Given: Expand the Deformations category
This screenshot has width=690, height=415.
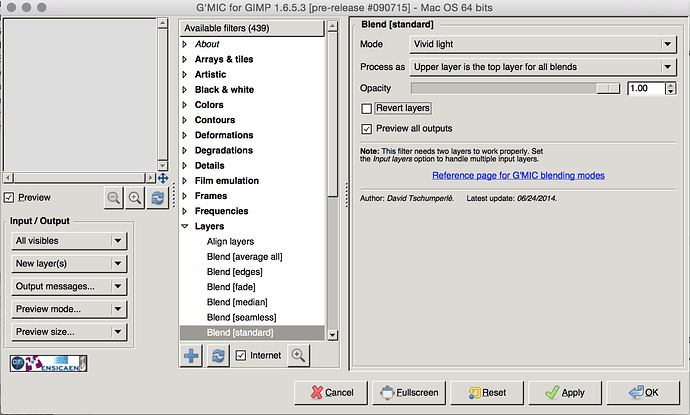Looking at the screenshot, I should (185, 135).
